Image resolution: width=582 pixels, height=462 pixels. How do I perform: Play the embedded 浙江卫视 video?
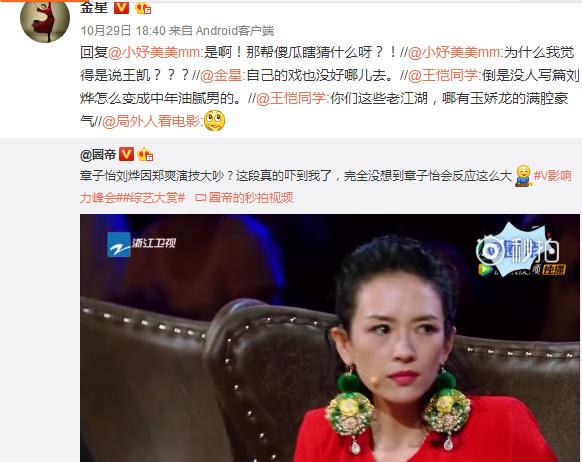point(330,338)
